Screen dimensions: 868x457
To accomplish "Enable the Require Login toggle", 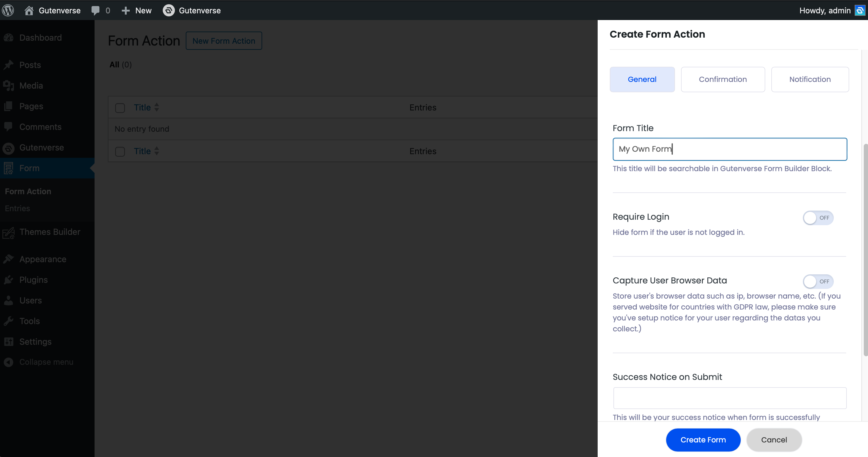I will click(818, 218).
